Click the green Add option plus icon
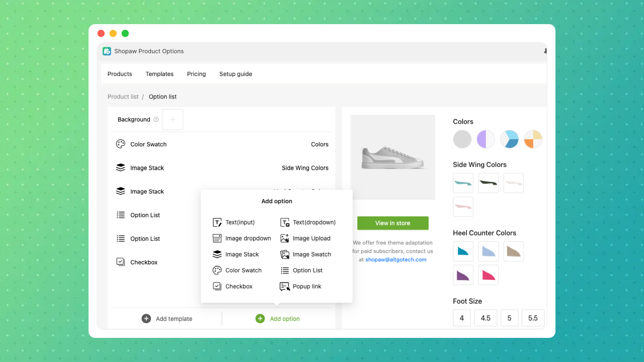This screenshot has height=362, width=644. click(x=260, y=319)
